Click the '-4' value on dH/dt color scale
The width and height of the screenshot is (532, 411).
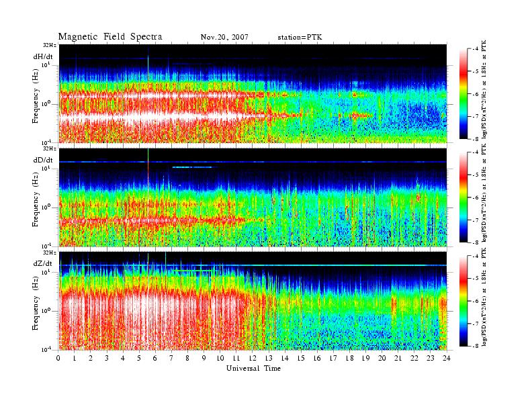click(x=476, y=49)
